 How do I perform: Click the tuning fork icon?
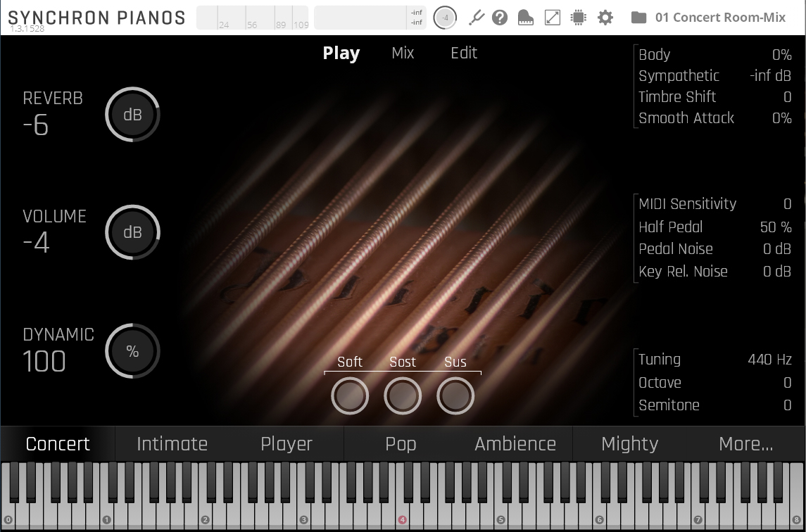pos(477,18)
